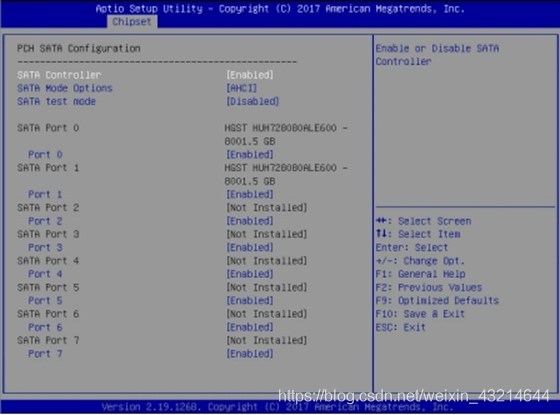Click SATA Port 6 [Not Installed] status
The image size is (560, 415).
point(267,314)
